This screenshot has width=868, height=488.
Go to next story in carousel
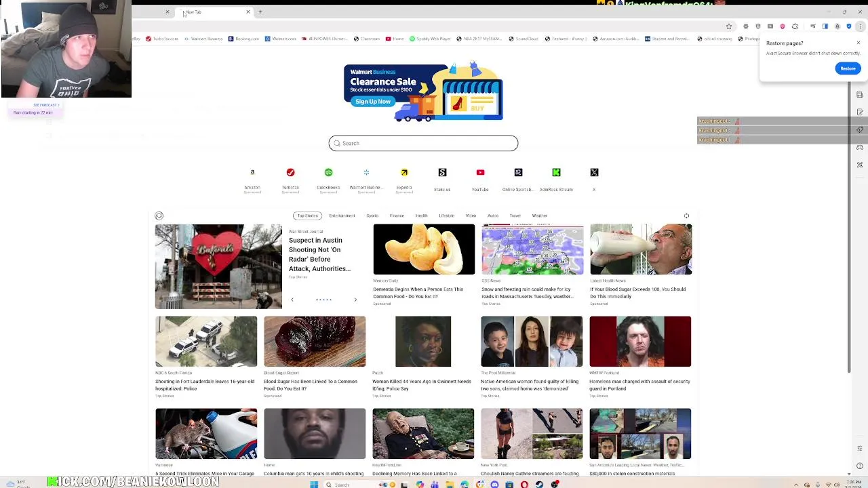click(x=355, y=300)
